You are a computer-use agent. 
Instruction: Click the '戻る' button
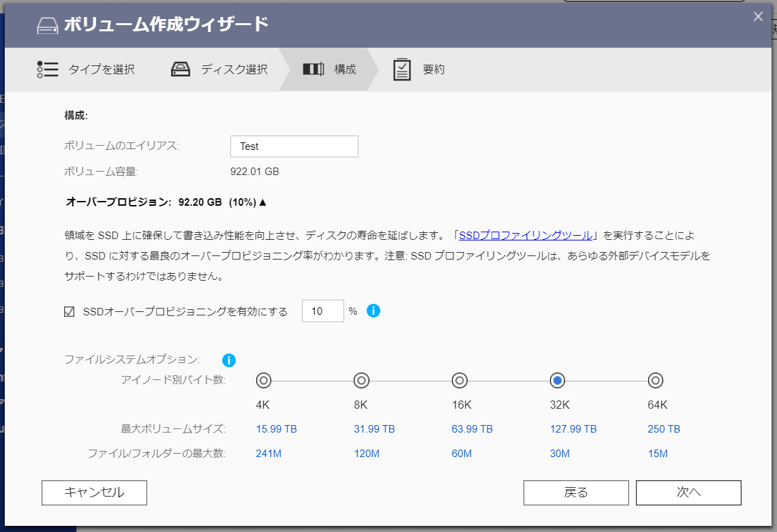point(576,492)
